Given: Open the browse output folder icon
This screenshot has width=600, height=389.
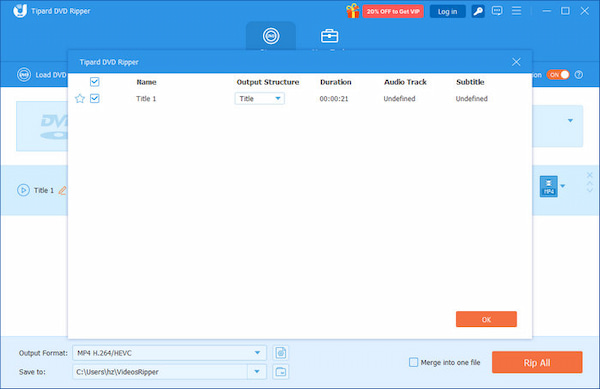Looking at the screenshot, I should pyautogui.click(x=280, y=371).
